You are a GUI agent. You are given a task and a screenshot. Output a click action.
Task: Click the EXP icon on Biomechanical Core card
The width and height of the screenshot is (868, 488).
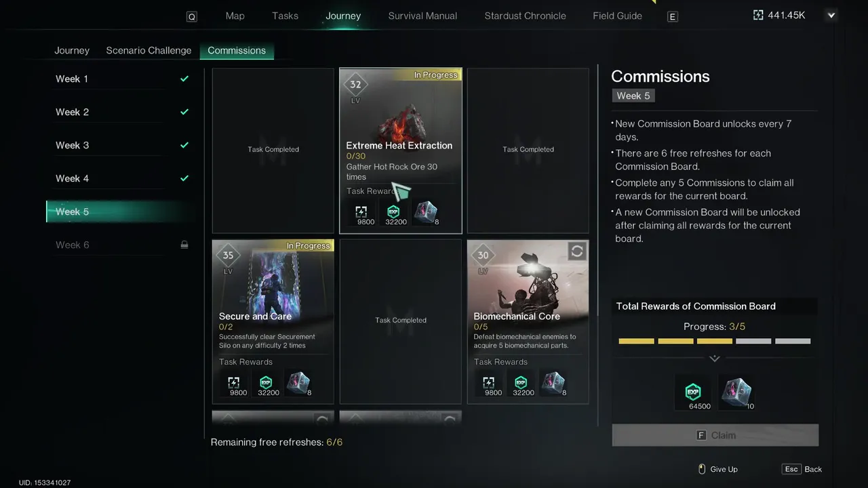tap(521, 383)
